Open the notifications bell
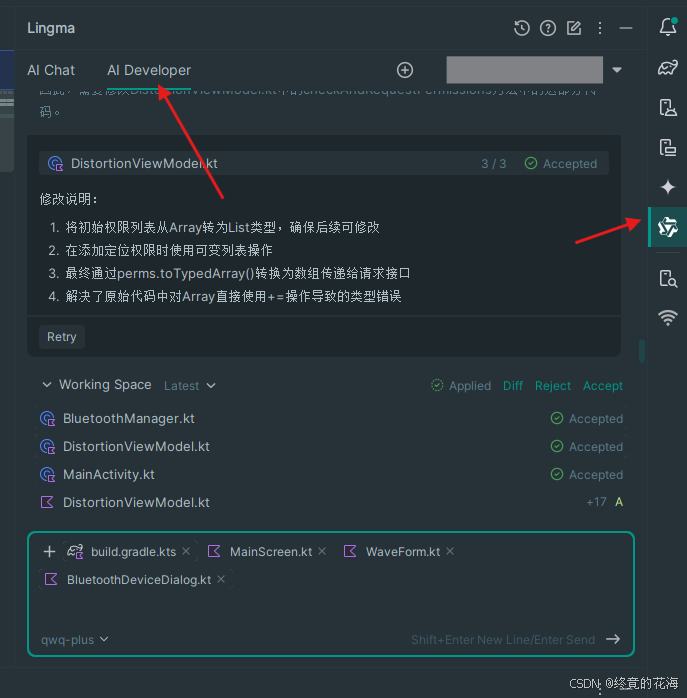Screen dimensions: 687x698 coord(668,27)
